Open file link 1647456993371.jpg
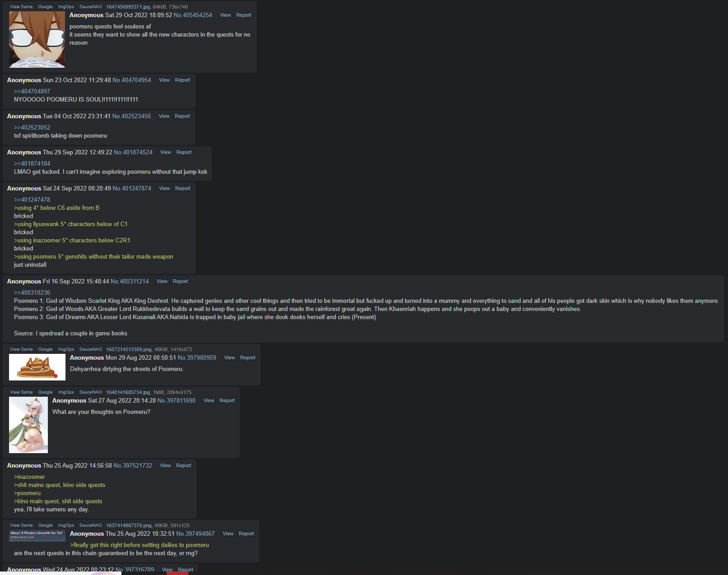This screenshot has width=728, height=575. tap(128, 7)
